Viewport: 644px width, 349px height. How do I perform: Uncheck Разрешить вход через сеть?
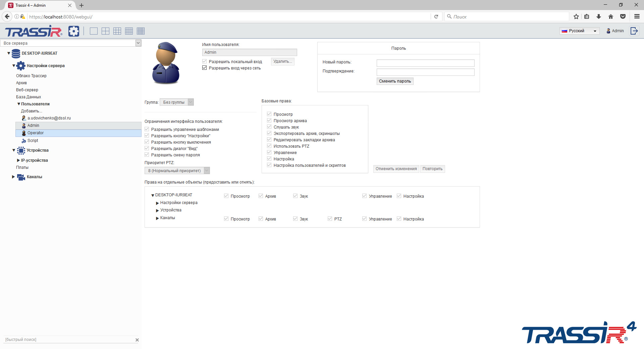pos(204,67)
